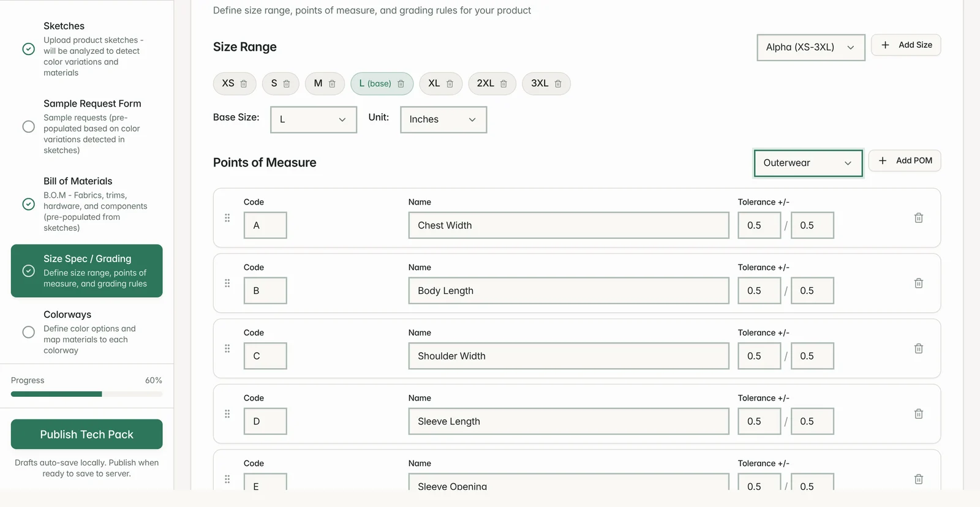The height and width of the screenshot is (507, 980).
Task: Grab the drag handle for row B
Action: (227, 283)
